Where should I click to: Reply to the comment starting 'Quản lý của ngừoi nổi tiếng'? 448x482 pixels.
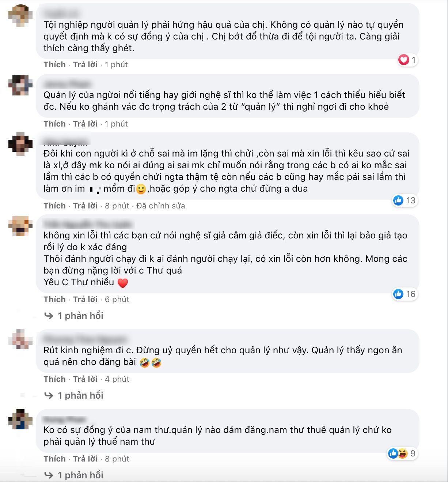pyautogui.click(x=85, y=124)
